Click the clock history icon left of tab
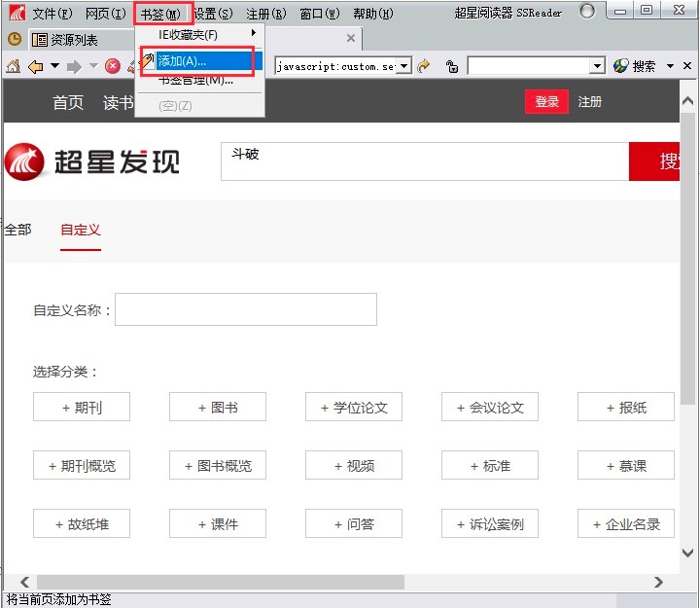Image resolution: width=700 pixels, height=608 pixels. pyautogui.click(x=15, y=40)
